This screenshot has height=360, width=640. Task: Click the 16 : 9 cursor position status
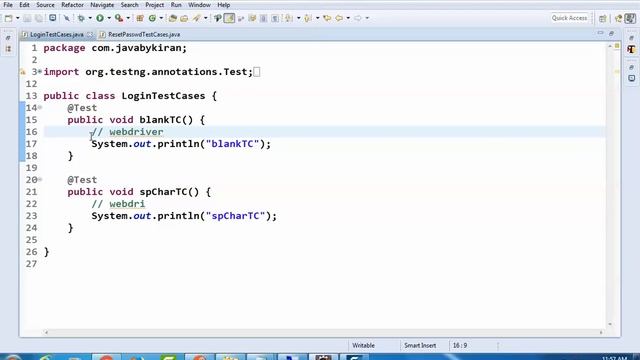click(x=460, y=345)
